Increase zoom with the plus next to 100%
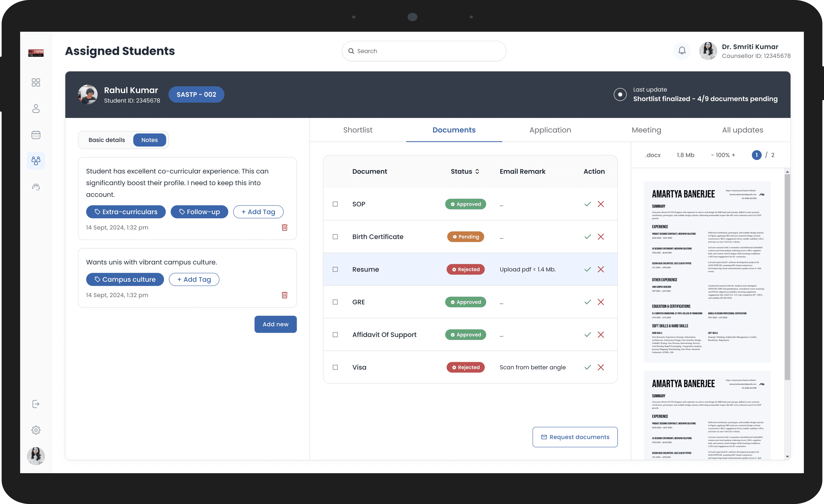Screen dimensions: 824x504 [734, 155]
